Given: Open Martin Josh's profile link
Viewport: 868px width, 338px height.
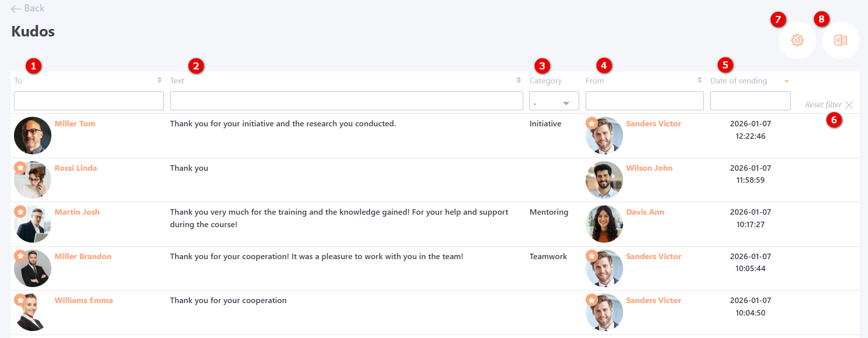Looking at the screenshot, I should coord(77,212).
